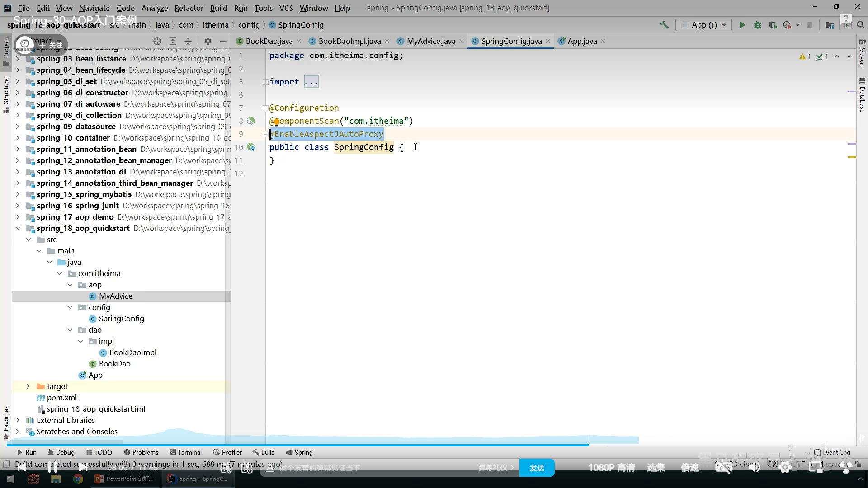Click the Debug bug icon in toolbar
Image resolution: width=868 pixels, height=488 pixels.
point(758,25)
